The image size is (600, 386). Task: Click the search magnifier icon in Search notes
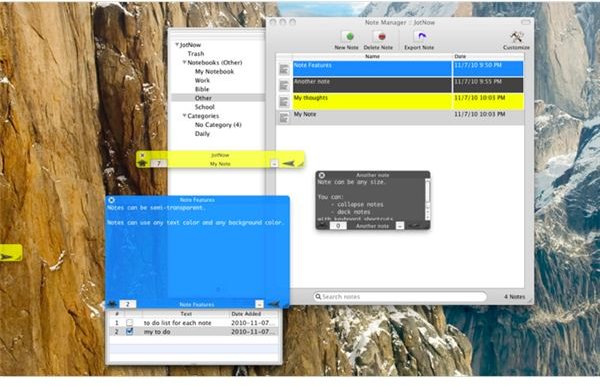(x=318, y=296)
